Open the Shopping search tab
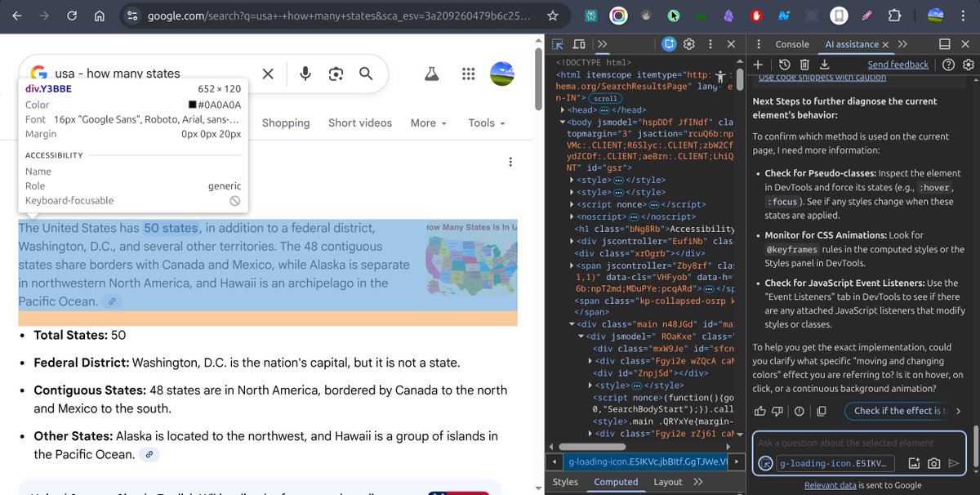 click(x=286, y=123)
